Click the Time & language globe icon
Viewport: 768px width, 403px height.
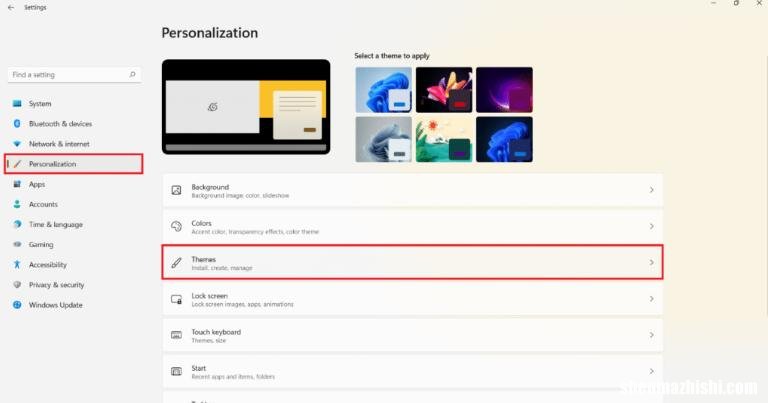[17, 224]
